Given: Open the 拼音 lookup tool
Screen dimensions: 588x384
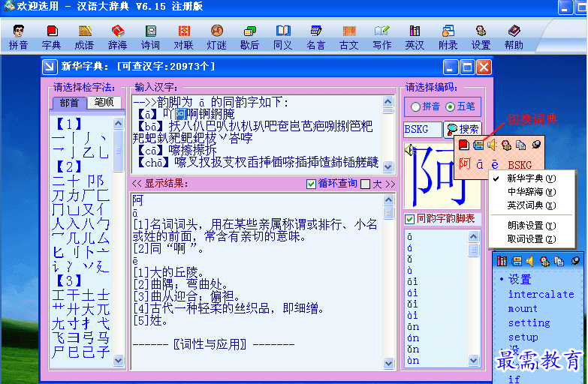Looking at the screenshot, I should click(x=18, y=37).
